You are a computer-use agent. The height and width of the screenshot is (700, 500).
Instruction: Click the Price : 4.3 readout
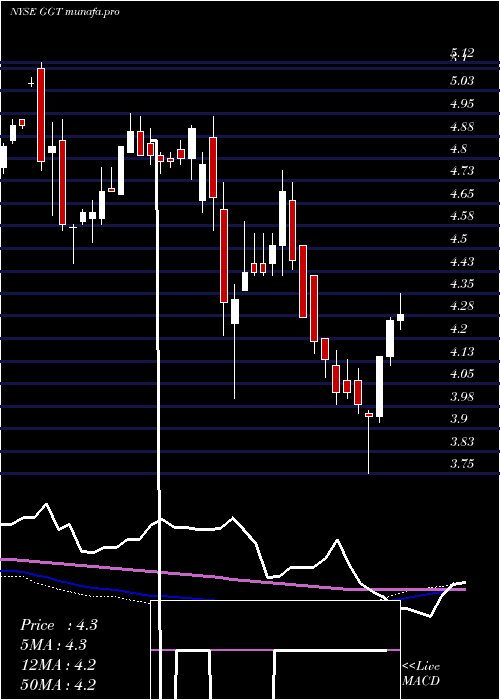click(59, 625)
